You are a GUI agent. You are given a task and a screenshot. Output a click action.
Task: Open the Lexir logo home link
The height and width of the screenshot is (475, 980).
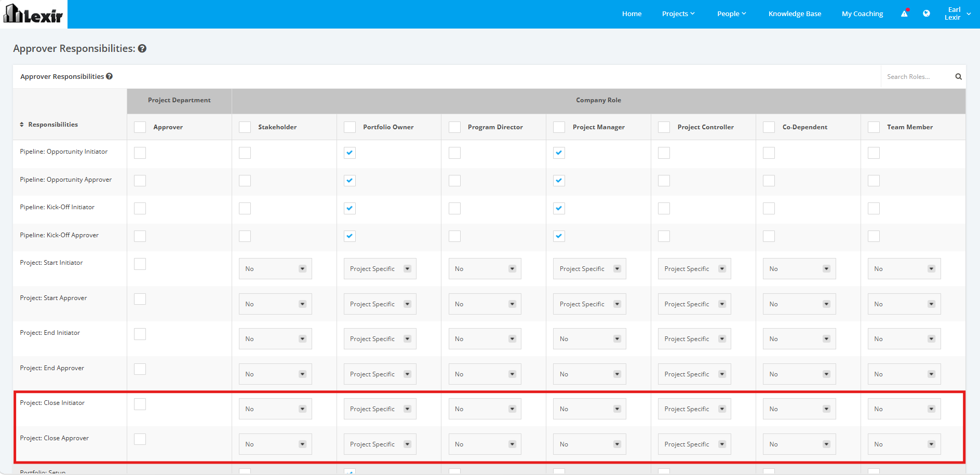[x=33, y=14]
